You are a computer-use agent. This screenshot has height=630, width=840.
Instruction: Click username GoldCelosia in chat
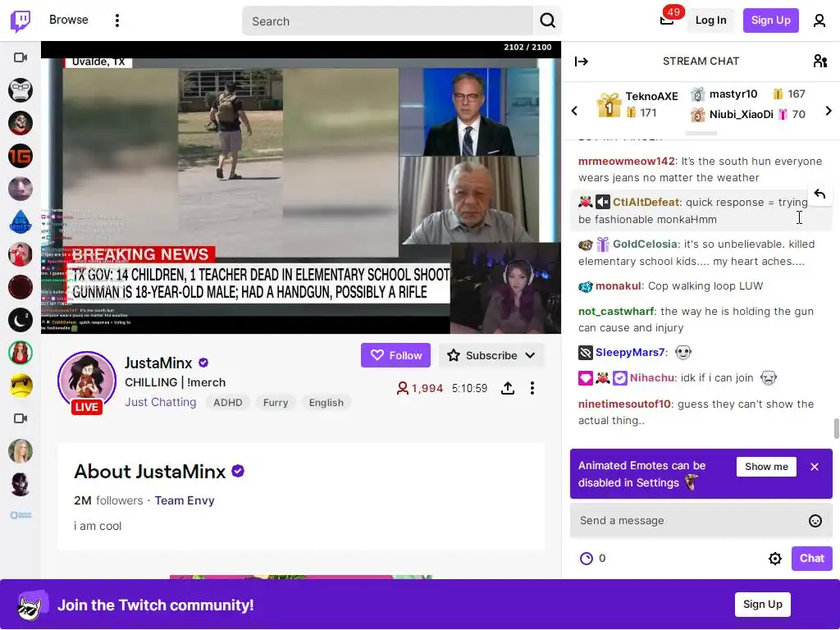[x=645, y=244]
